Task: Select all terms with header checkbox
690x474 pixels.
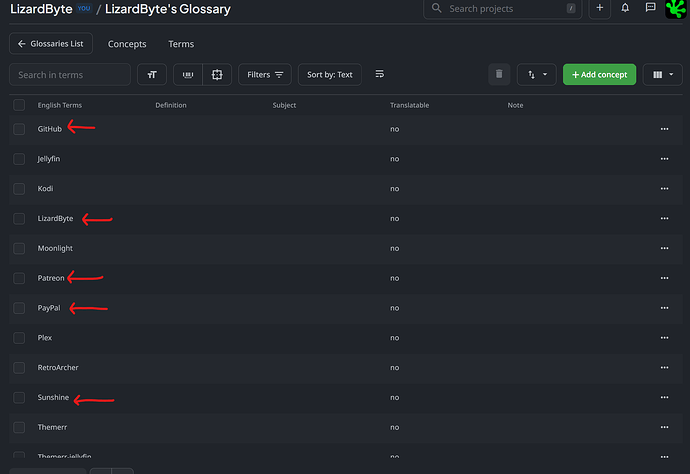Action: point(19,105)
